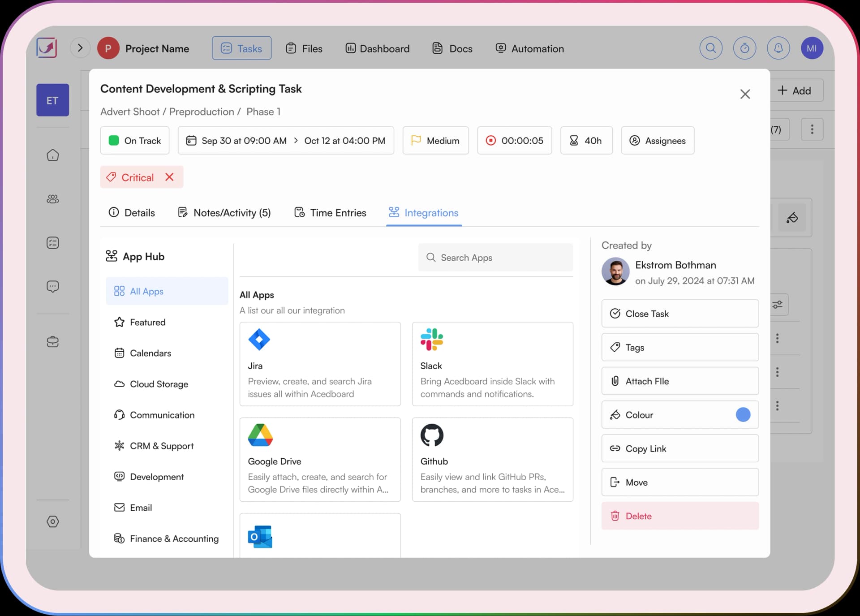Click the Phase 1 breadcrumb
The height and width of the screenshot is (616, 860).
click(x=263, y=112)
